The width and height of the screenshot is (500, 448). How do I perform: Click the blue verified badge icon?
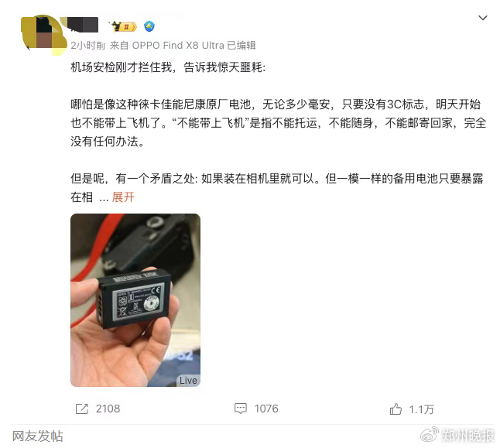point(149,26)
